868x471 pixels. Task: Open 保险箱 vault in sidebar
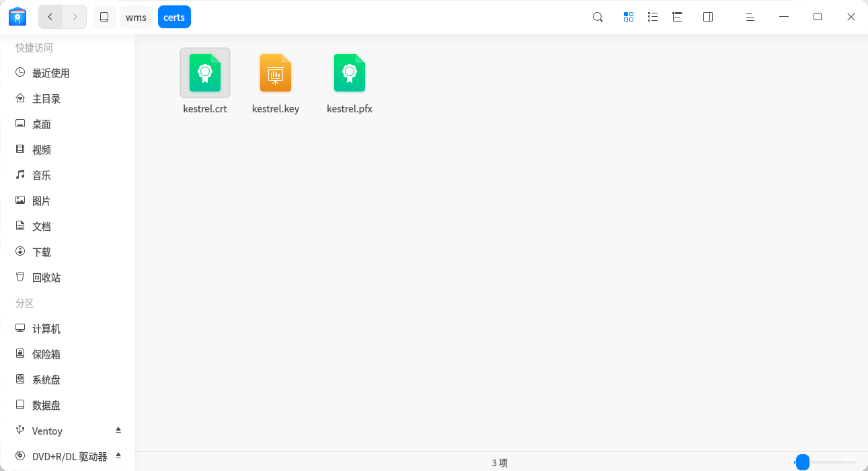click(x=67, y=354)
